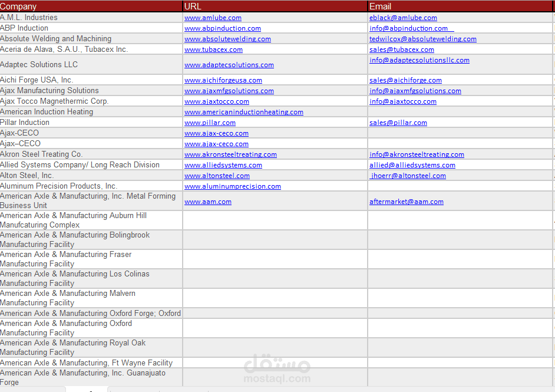Click the allied@alliedsystems.com email

point(412,166)
